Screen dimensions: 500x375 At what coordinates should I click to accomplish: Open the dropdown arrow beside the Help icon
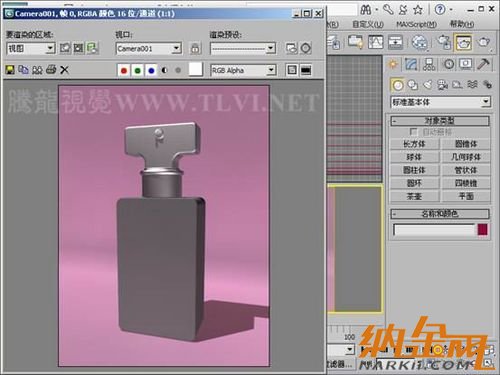[x=451, y=10]
